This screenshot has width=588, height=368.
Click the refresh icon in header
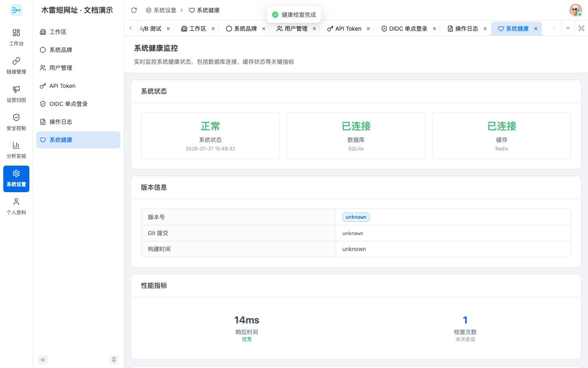134,10
